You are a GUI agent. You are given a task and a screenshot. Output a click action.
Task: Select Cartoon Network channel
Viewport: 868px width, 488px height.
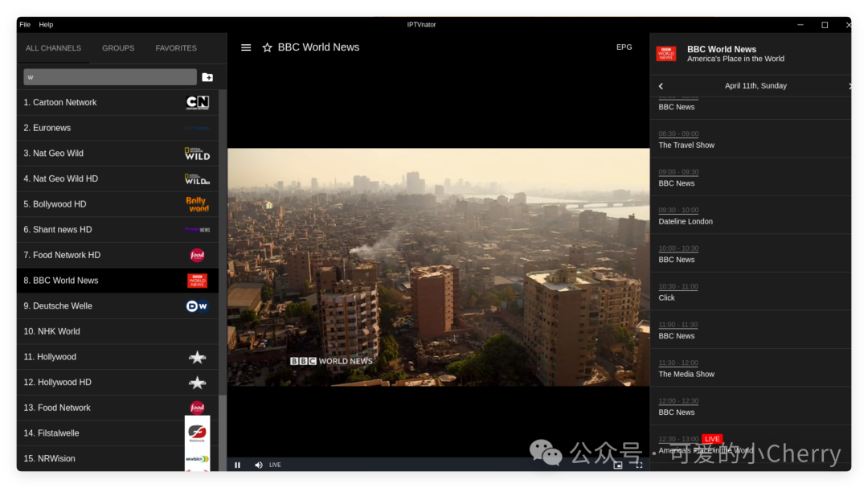coord(118,102)
